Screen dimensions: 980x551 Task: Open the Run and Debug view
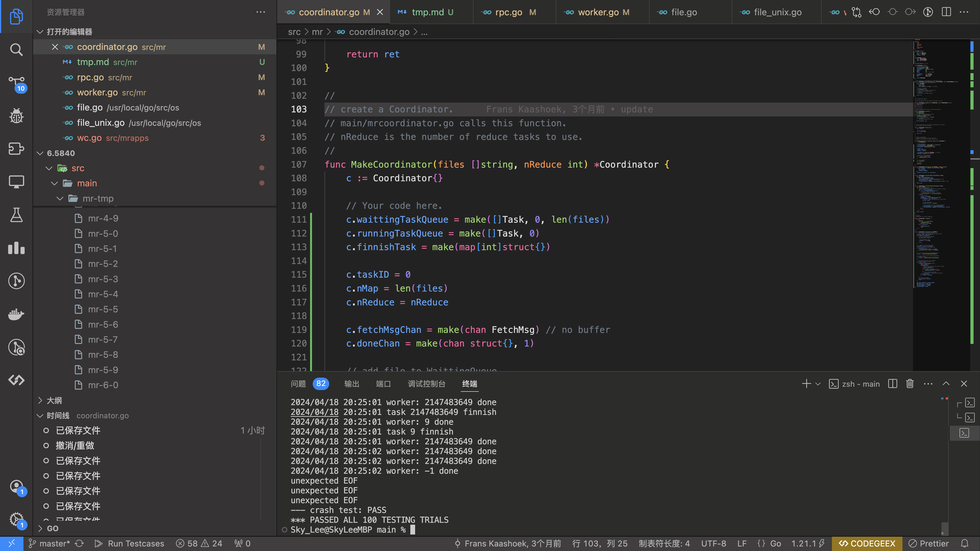pos(16,116)
